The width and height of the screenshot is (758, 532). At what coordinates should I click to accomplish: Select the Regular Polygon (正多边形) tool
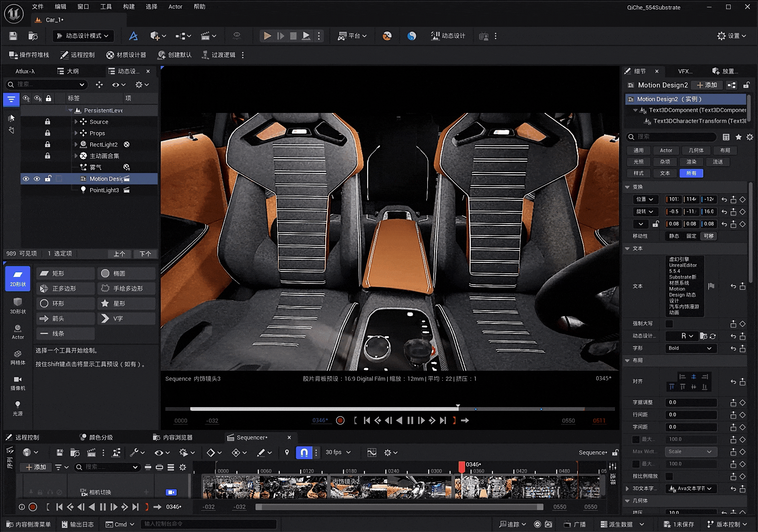click(66, 288)
